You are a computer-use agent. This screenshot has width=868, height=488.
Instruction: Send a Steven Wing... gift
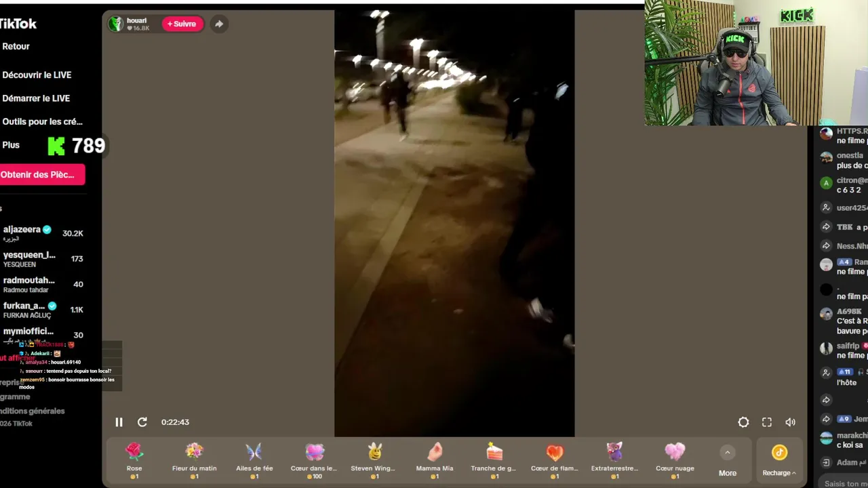click(x=373, y=460)
